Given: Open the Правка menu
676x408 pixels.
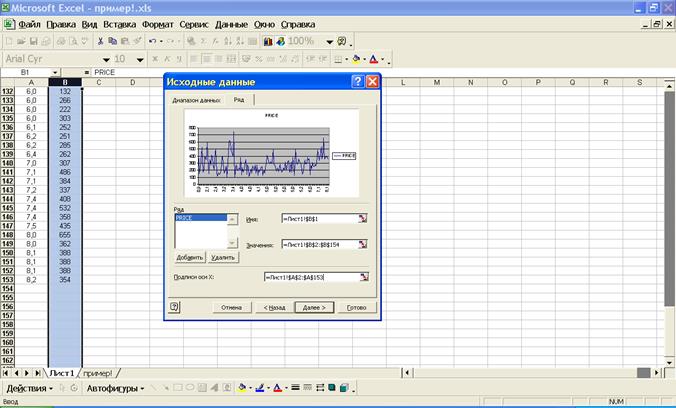Looking at the screenshot, I should click(x=61, y=25).
